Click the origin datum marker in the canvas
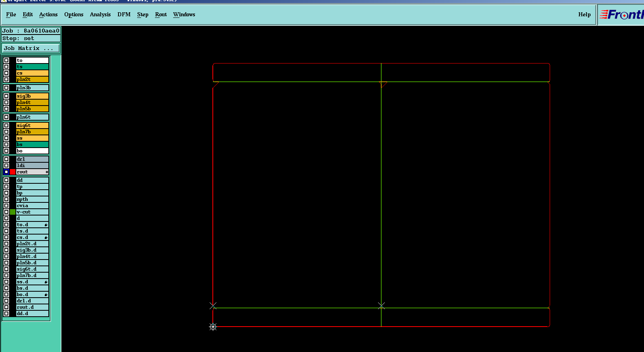The width and height of the screenshot is (644, 352). tap(213, 327)
